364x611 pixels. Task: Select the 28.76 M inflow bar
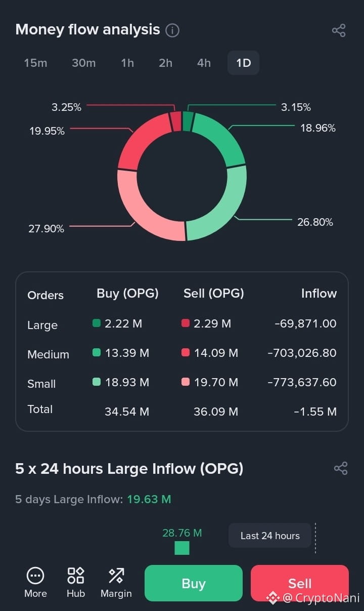pyautogui.click(x=182, y=548)
